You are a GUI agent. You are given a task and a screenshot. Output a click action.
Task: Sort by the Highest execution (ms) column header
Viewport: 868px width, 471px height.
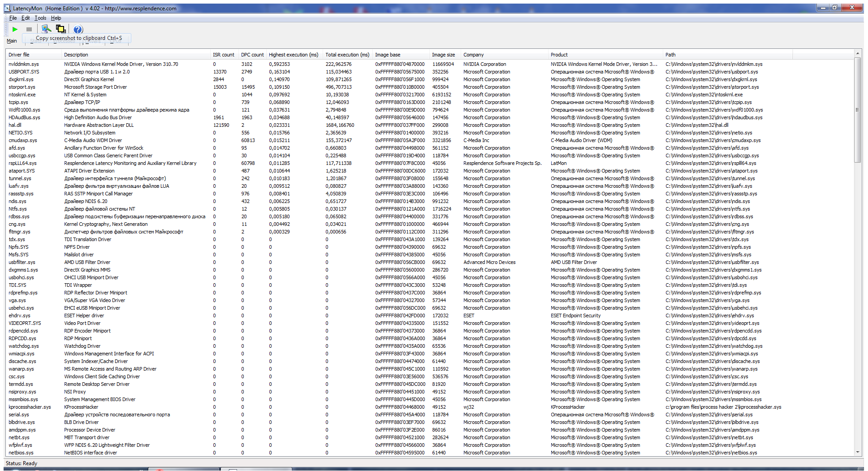[x=294, y=55]
